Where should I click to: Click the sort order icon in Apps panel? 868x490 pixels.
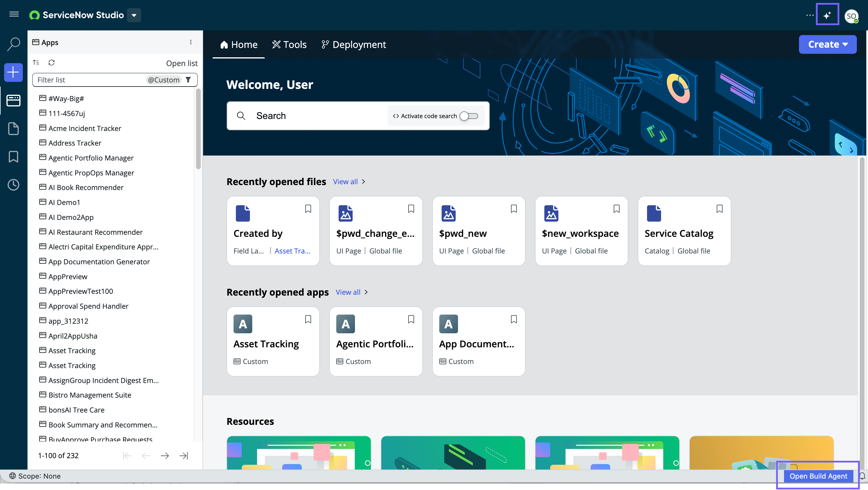(36, 62)
